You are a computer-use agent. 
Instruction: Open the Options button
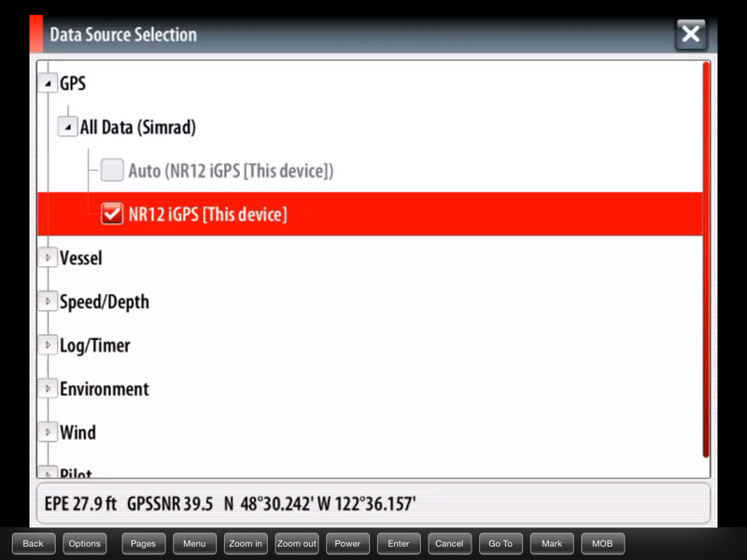[84, 544]
